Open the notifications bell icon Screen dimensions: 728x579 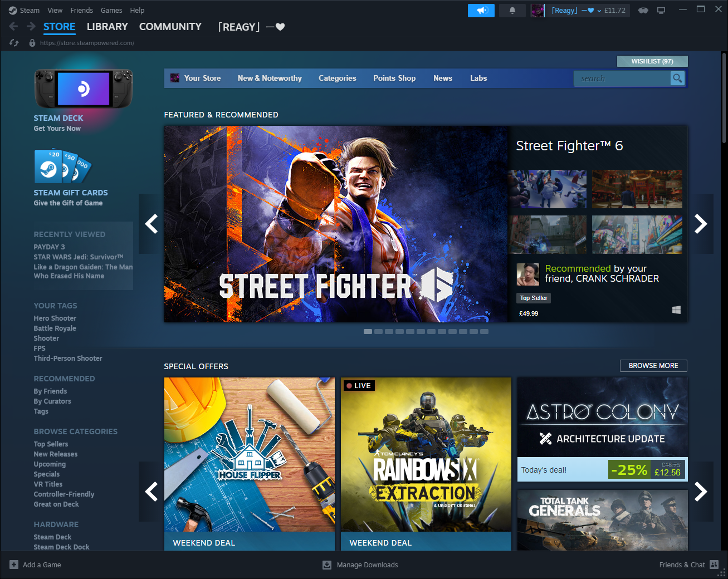(x=512, y=10)
